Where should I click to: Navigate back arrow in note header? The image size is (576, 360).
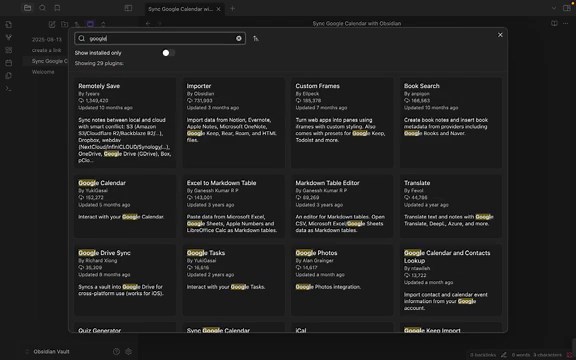(148, 24)
